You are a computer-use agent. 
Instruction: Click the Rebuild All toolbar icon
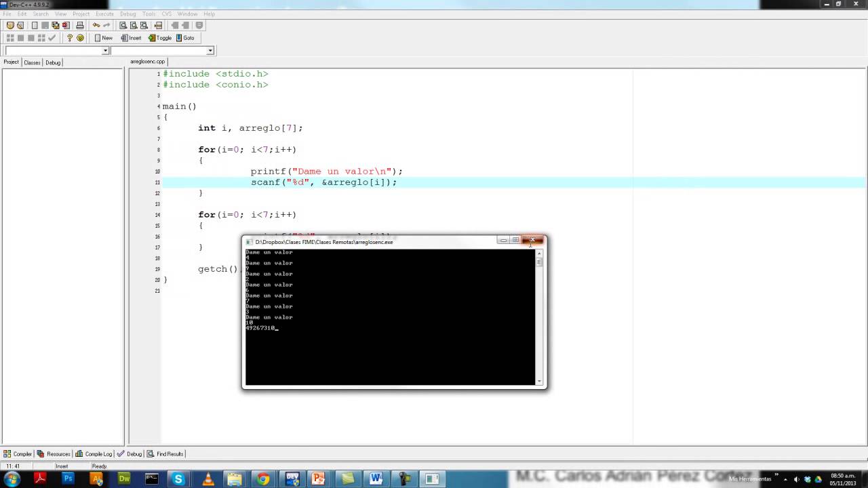[x=41, y=38]
